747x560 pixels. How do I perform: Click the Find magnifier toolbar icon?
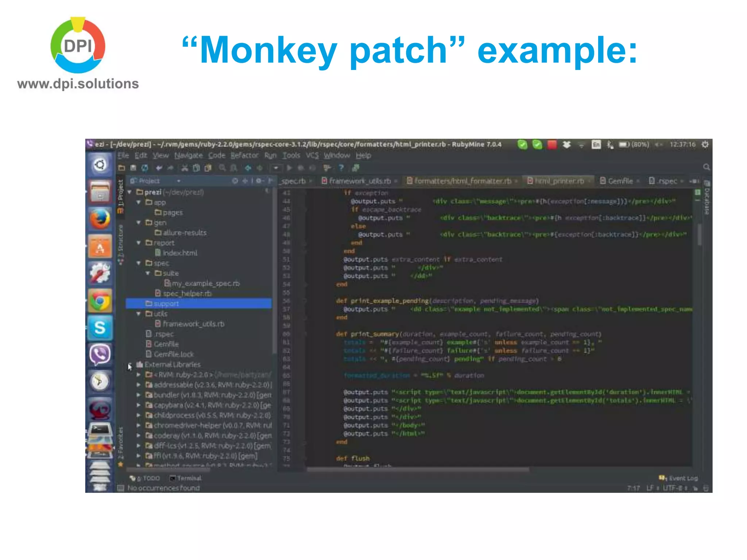click(222, 168)
